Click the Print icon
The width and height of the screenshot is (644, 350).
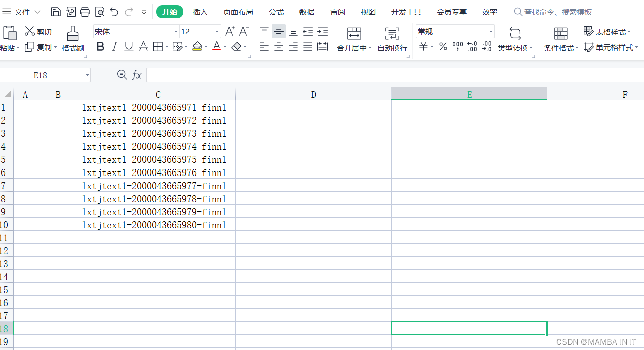[x=85, y=12]
